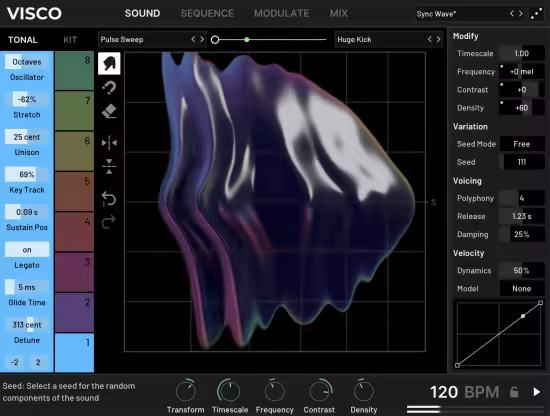Select the eraser tool
The image size is (550, 416).
[x=109, y=111]
